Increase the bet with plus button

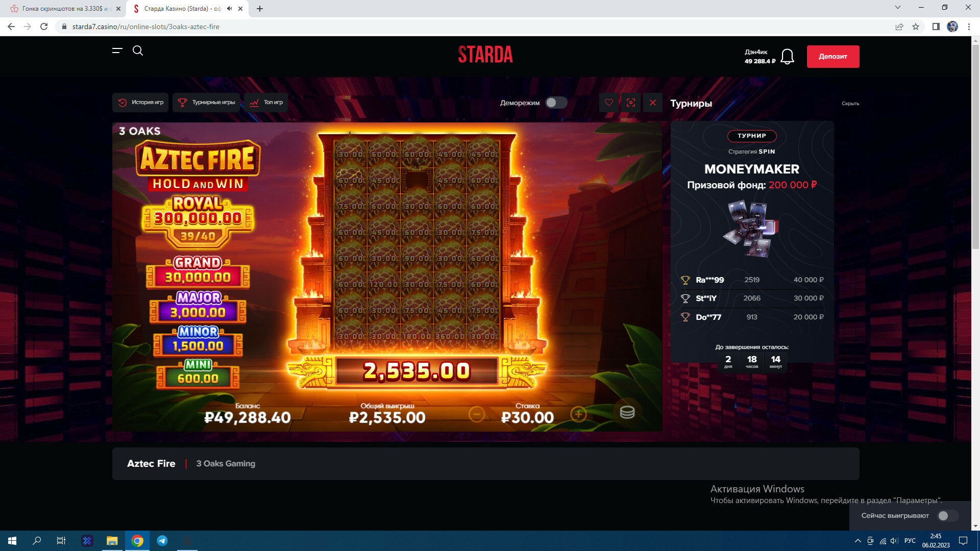578,414
